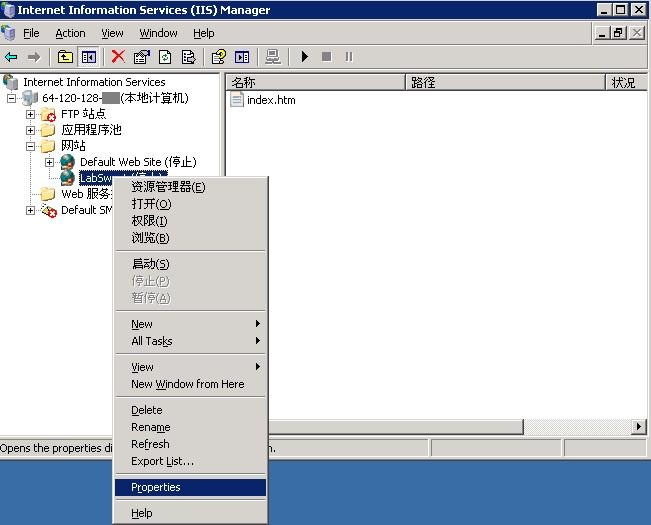Image resolution: width=651 pixels, height=525 pixels.
Task: Click the Show/Hide action pane icon
Action: click(x=242, y=57)
